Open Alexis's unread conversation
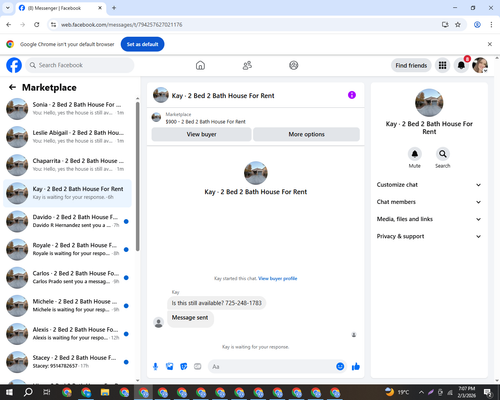Screen dimensions: 500x400 (67, 334)
